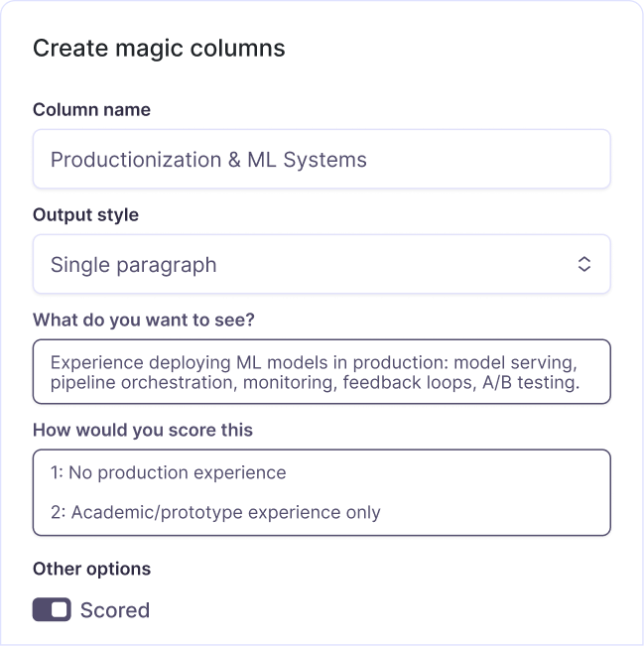Click the 'Column name' label
The image size is (644, 646).
pos(91,109)
